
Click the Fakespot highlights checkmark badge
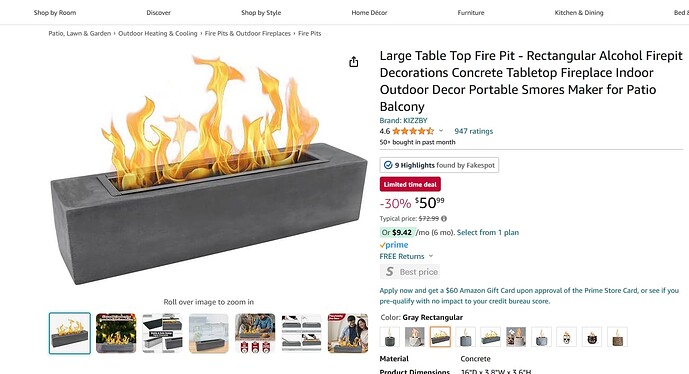388,165
